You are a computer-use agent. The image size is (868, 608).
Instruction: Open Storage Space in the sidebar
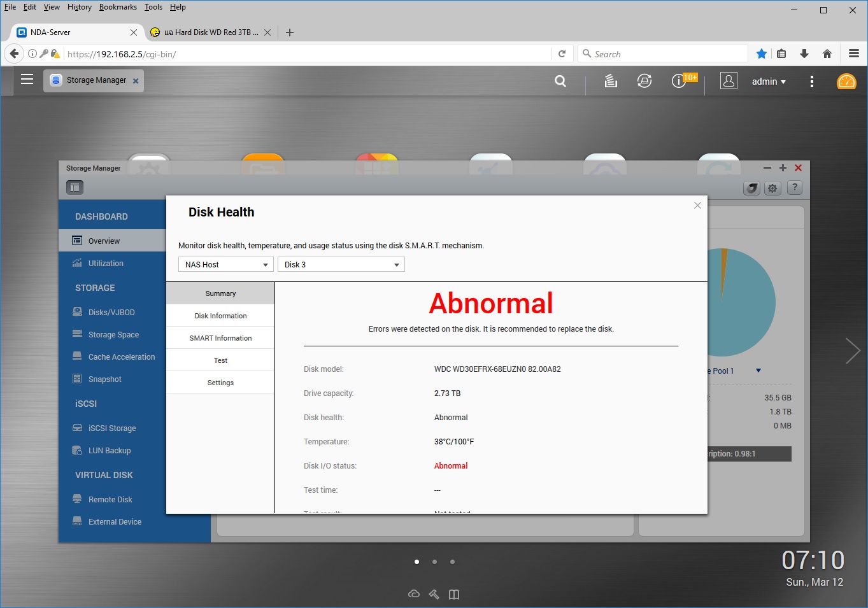click(x=112, y=334)
